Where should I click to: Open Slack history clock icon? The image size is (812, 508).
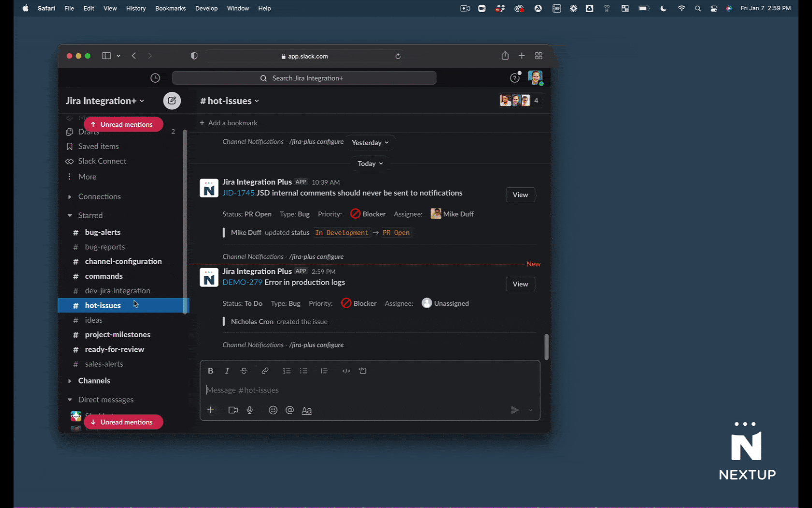point(155,78)
